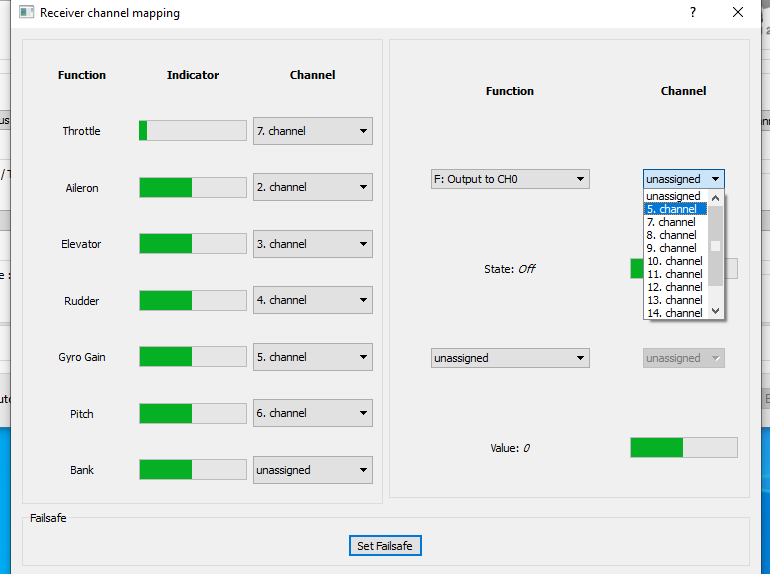Click the Throttle indicator bar

[x=192, y=131]
